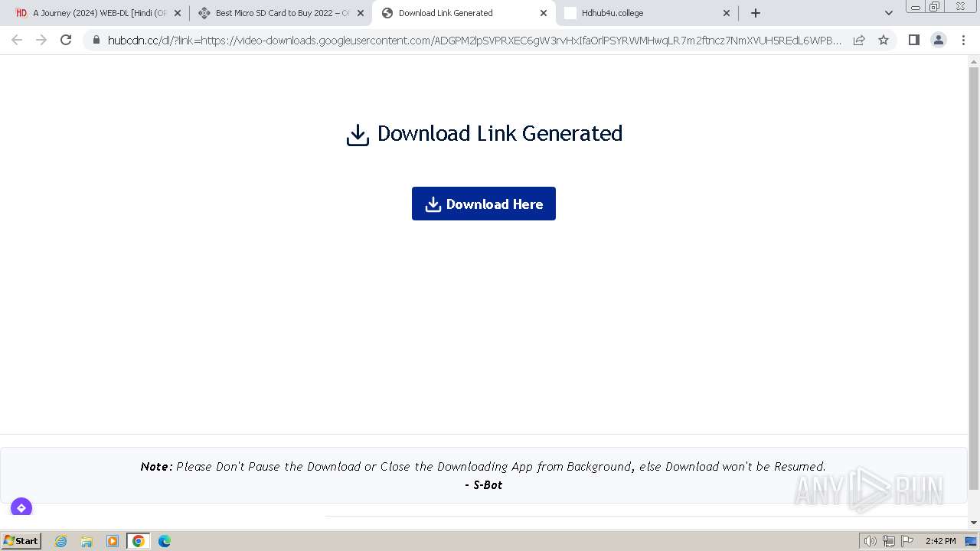
Task: Select Chrome in the taskbar
Action: (x=139, y=541)
